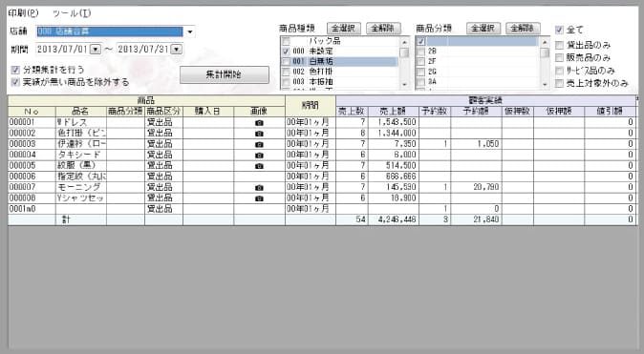Viewport: 644px width, 354px height.
Task: Click total reservation amount 21,840
Action: pos(486,219)
